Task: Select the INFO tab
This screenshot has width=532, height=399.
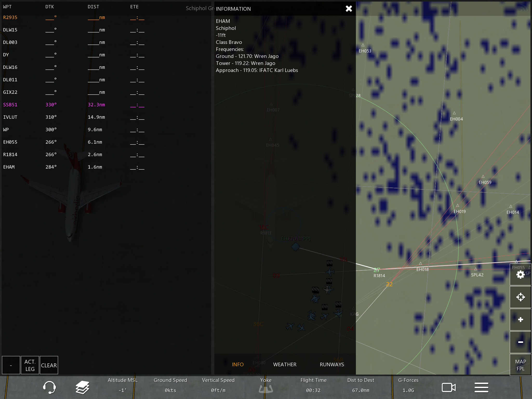Action: pos(238,364)
